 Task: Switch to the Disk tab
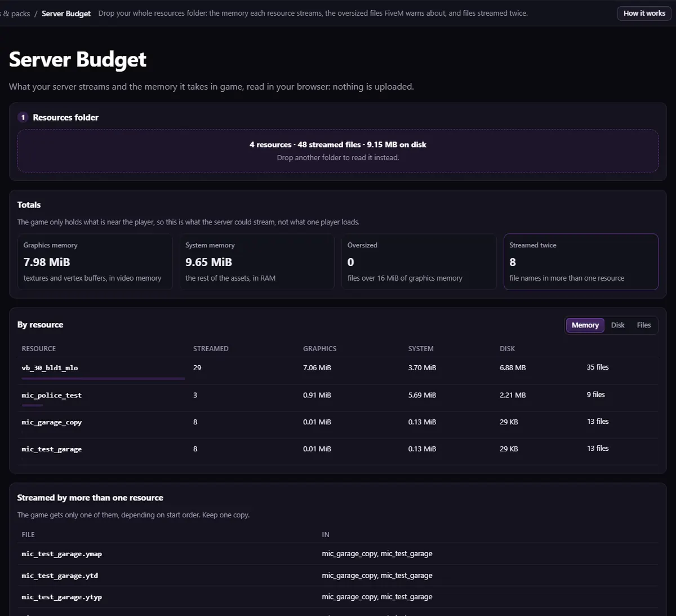617,325
